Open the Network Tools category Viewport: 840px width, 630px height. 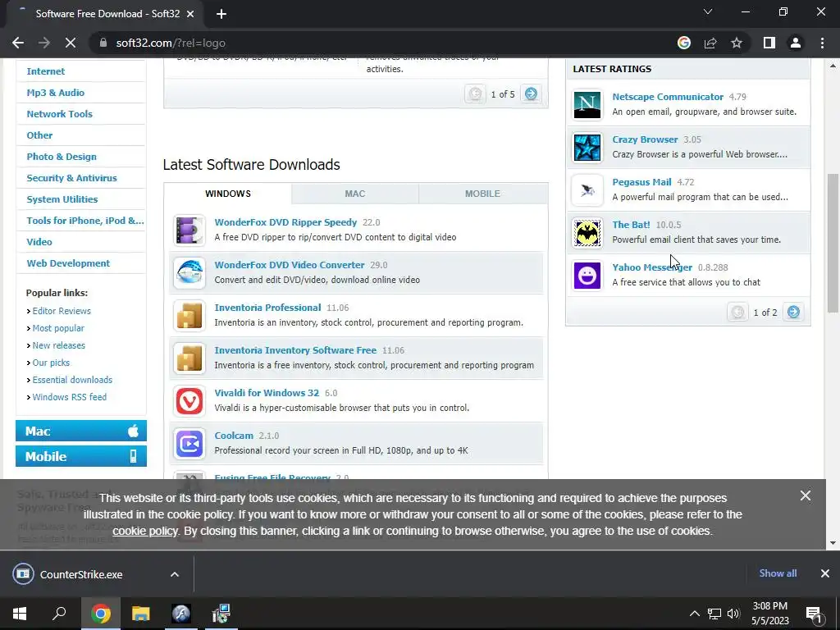(x=59, y=114)
